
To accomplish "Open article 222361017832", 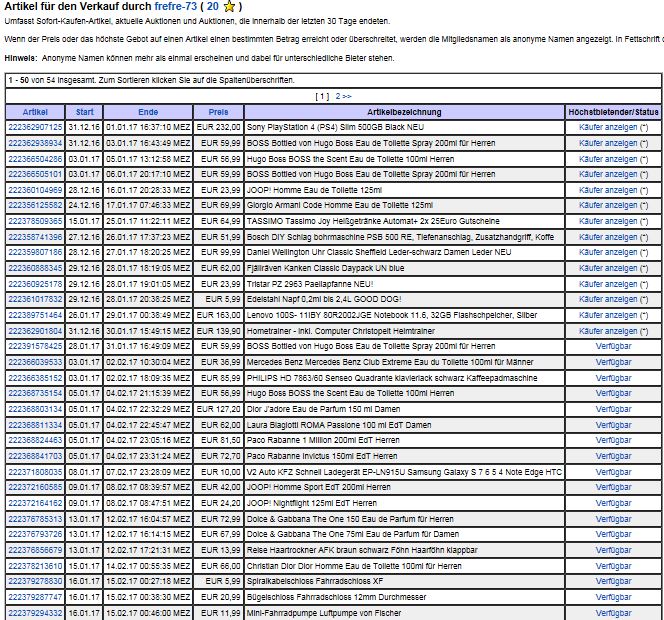I will [35, 299].
